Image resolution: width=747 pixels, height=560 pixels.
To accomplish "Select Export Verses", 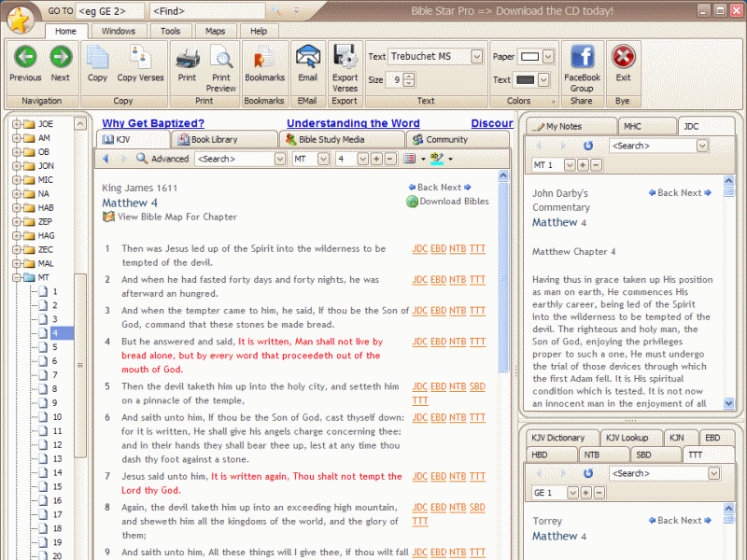I will point(345,59).
